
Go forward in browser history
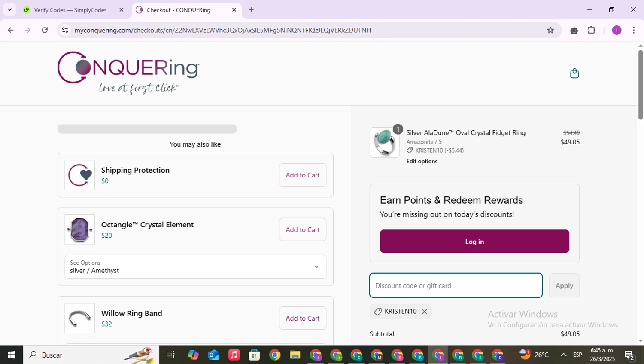tap(27, 30)
